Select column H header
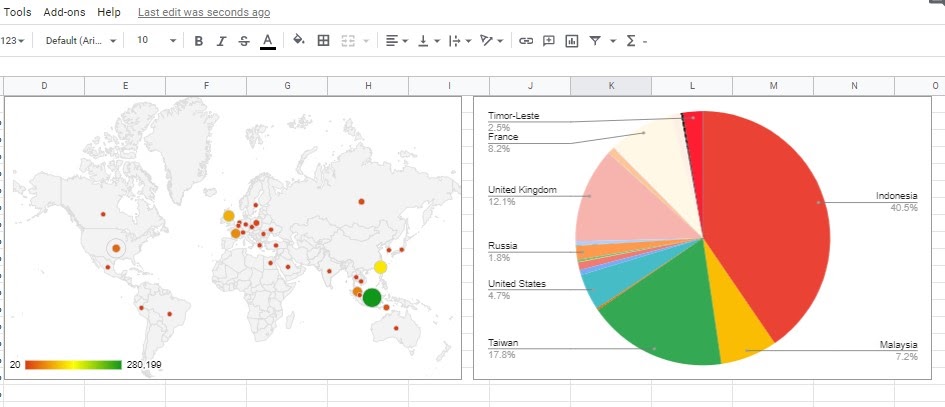The height and width of the screenshot is (407, 945). pos(368,86)
